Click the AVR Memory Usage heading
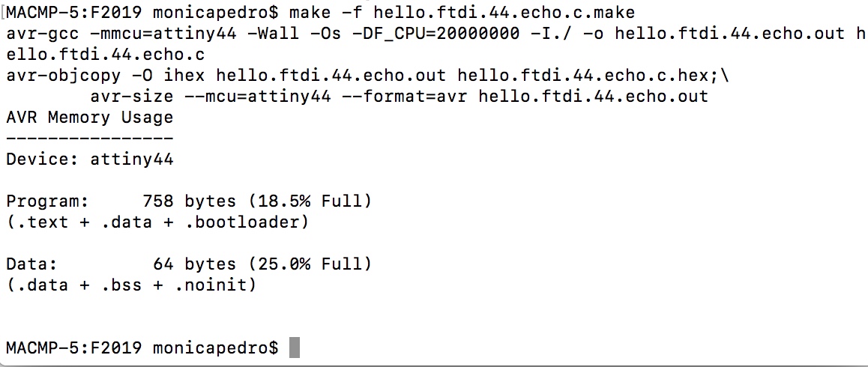This screenshot has width=868, height=367. click(x=90, y=118)
